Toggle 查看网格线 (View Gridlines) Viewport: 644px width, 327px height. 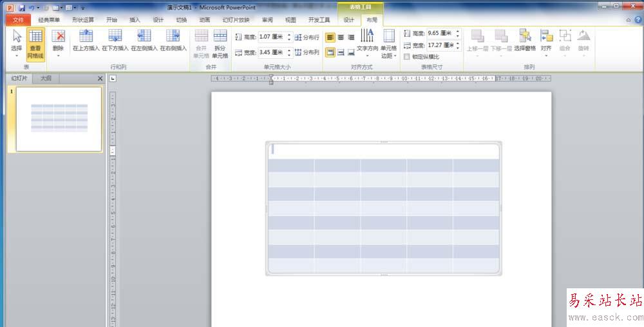pyautogui.click(x=35, y=44)
